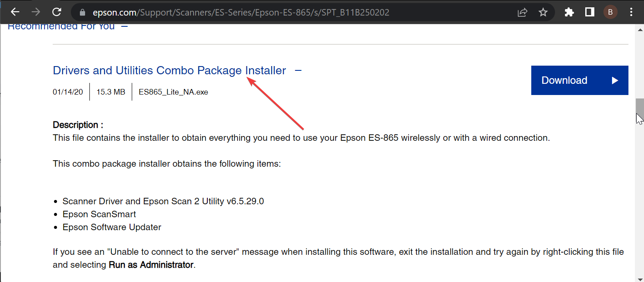Open Drivers and Utilities Combo Package Installer link
644x282 pixels.
coord(169,70)
